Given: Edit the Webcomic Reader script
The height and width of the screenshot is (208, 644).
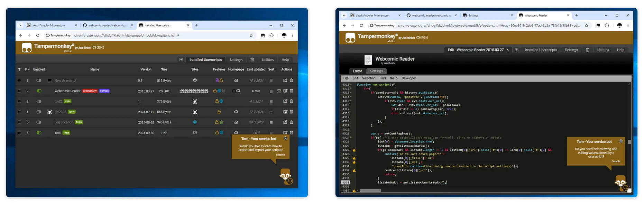Looking at the screenshot, I should (x=285, y=91).
